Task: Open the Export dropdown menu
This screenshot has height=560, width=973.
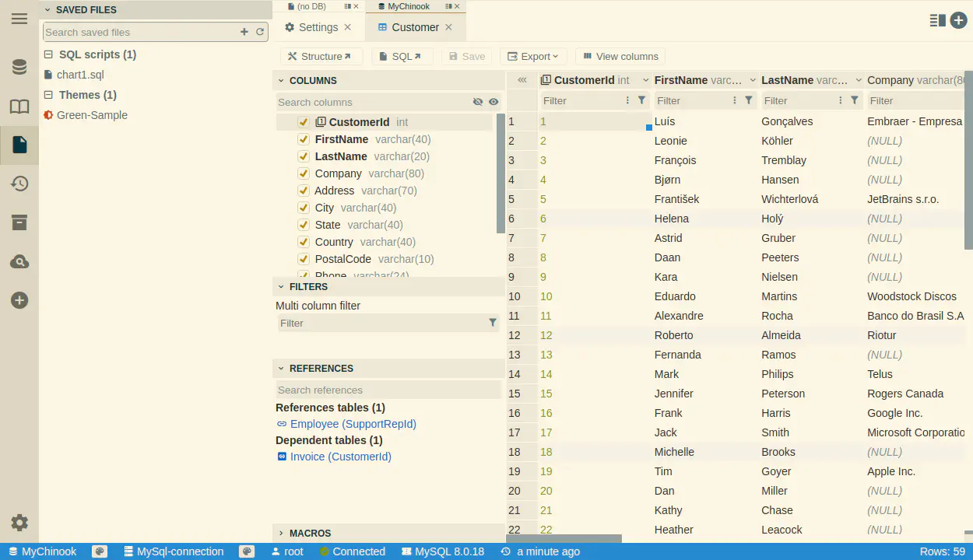Action: click(533, 56)
